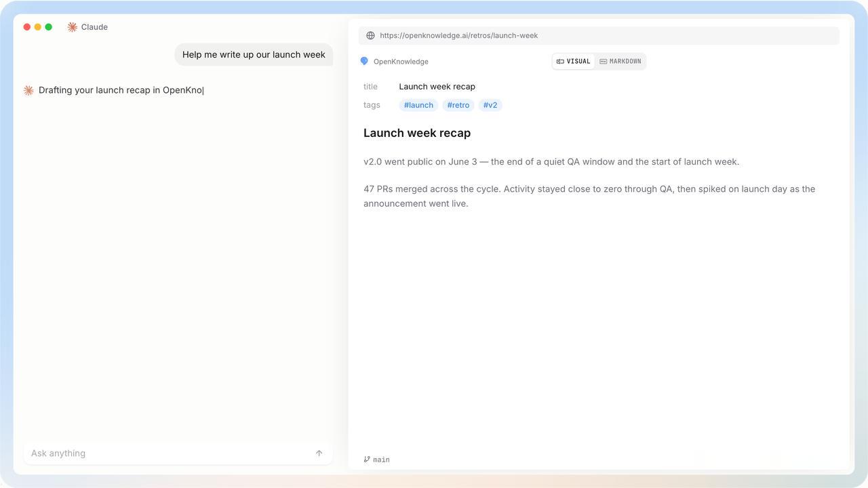Click the 'Help me write up our launch week' message

tap(254, 55)
